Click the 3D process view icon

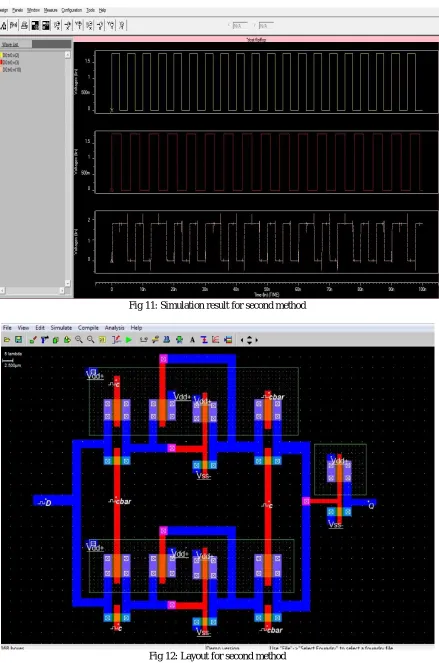[x=167, y=340]
